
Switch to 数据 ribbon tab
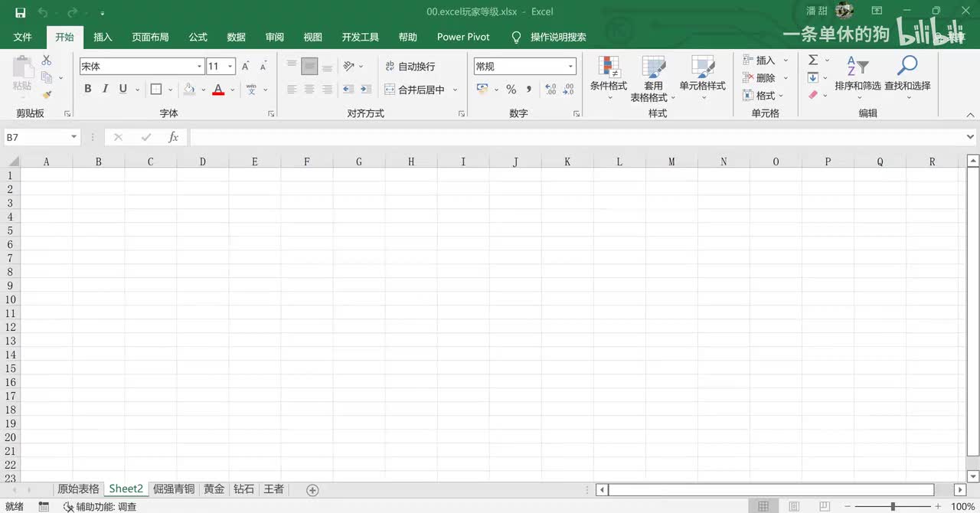(237, 37)
